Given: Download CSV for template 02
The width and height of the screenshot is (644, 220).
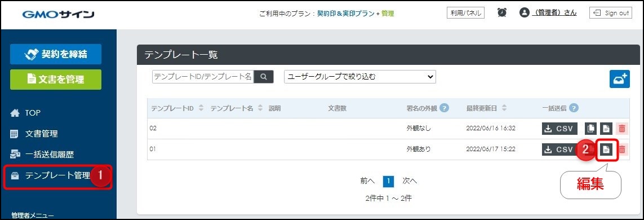Looking at the screenshot, I should click(x=560, y=129).
